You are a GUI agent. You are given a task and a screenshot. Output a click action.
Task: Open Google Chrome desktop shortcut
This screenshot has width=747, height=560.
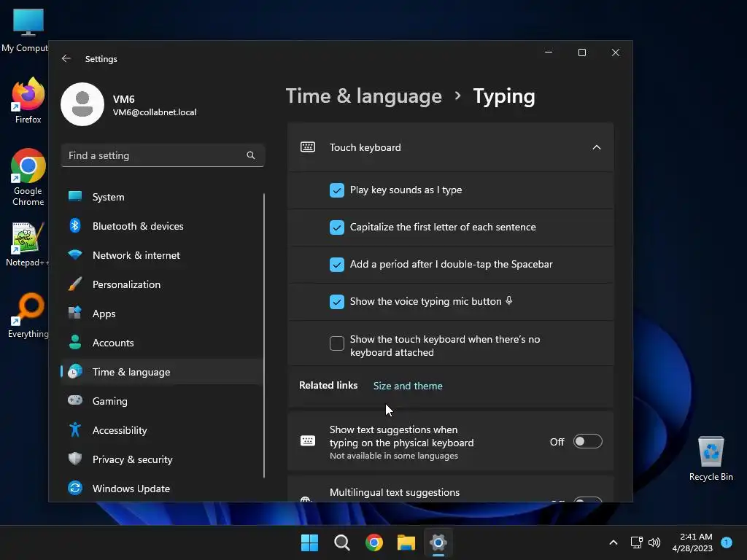point(28,177)
